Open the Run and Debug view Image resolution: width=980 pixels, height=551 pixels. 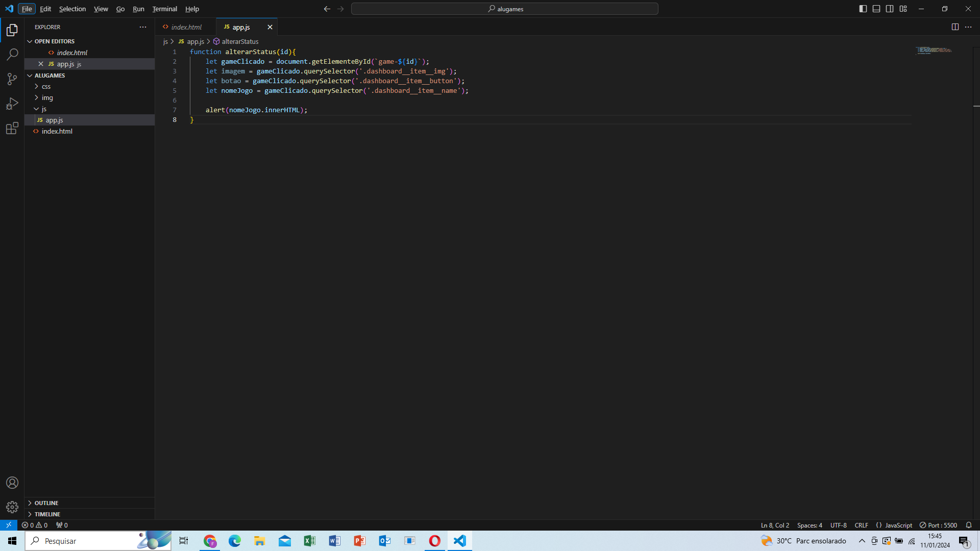click(12, 104)
